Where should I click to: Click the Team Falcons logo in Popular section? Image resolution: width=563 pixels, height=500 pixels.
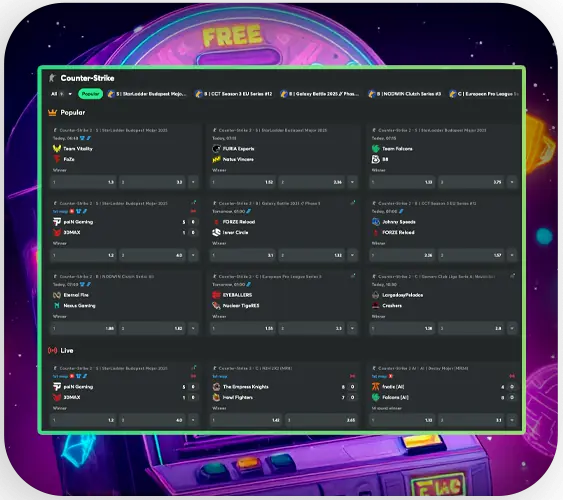[x=376, y=148]
